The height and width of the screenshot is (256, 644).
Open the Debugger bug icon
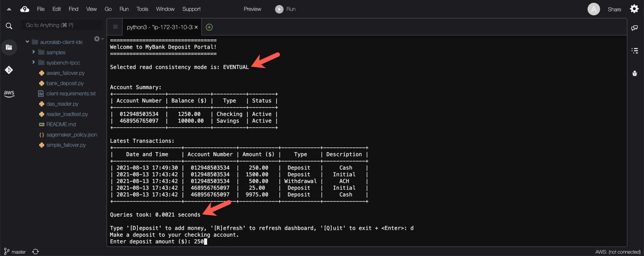tap(635, 73)
